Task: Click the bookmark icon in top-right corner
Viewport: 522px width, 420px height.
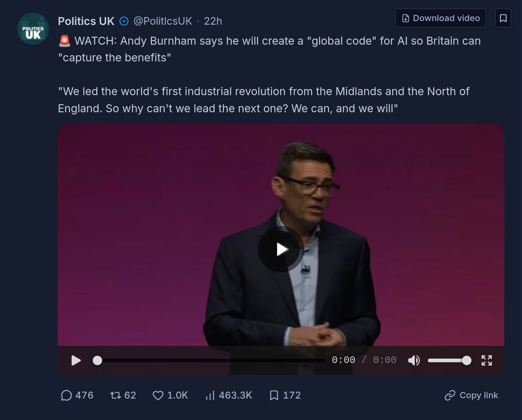Action: pyautogui.click(x=503, y=18)
